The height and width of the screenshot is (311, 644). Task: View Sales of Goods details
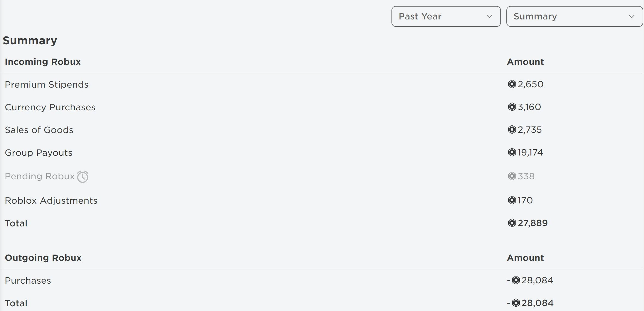coord(39,130)
